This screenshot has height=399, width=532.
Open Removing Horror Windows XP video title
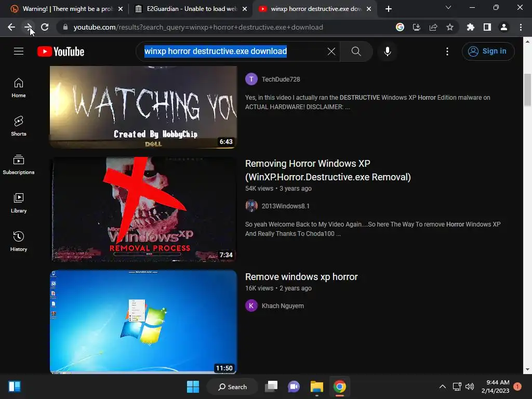(x=328, y=170)
